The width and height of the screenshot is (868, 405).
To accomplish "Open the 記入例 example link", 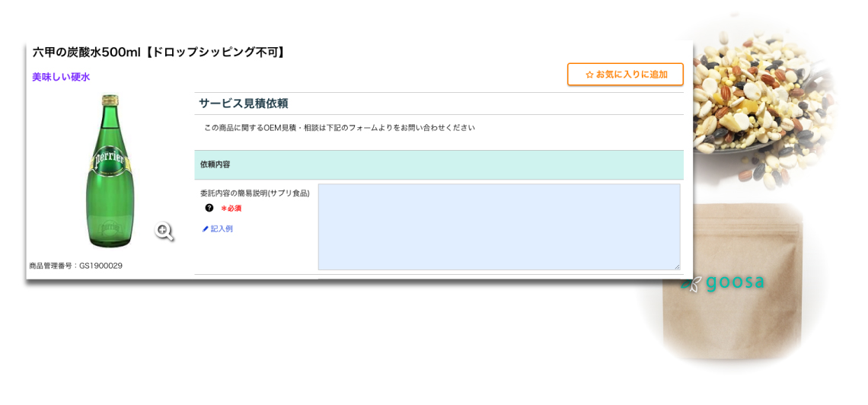I will tap(222, 229).
